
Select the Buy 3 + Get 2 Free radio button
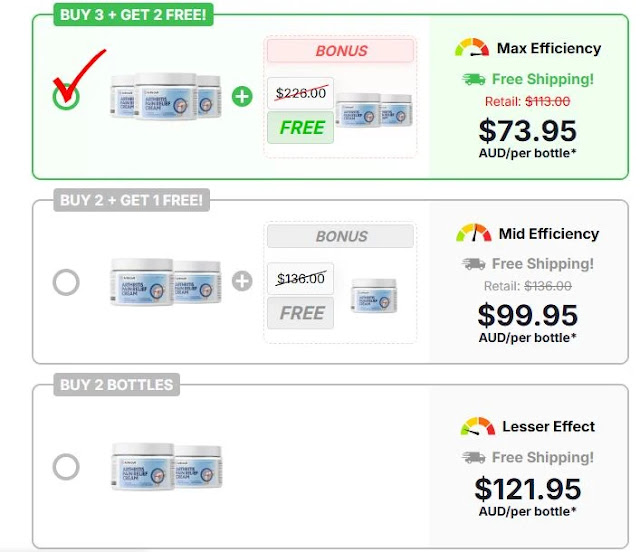66,97
